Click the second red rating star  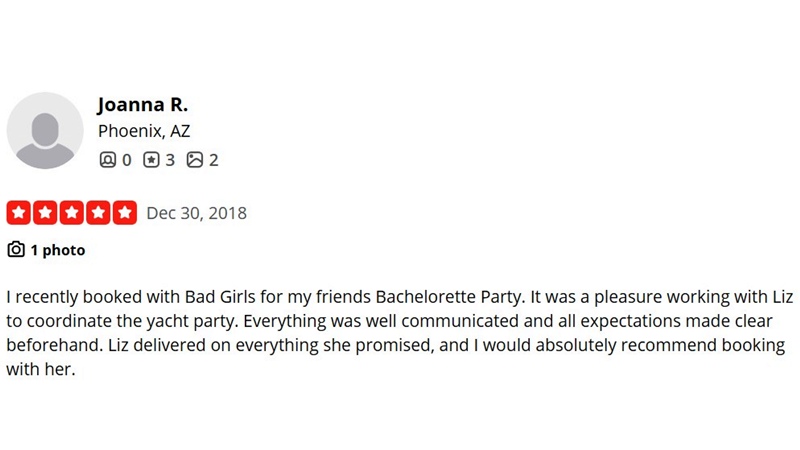click(x=45, y=213)
